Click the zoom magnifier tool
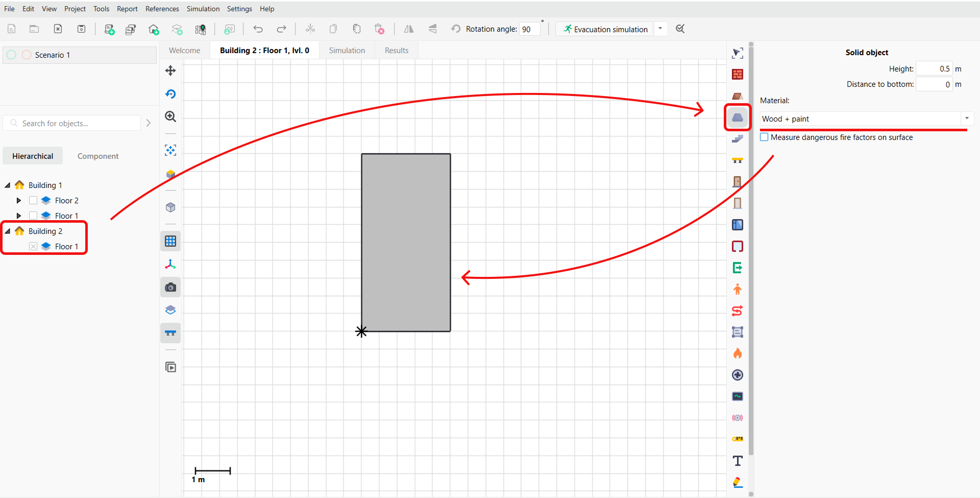Screen dimensions: 980x498 (170, 116)
